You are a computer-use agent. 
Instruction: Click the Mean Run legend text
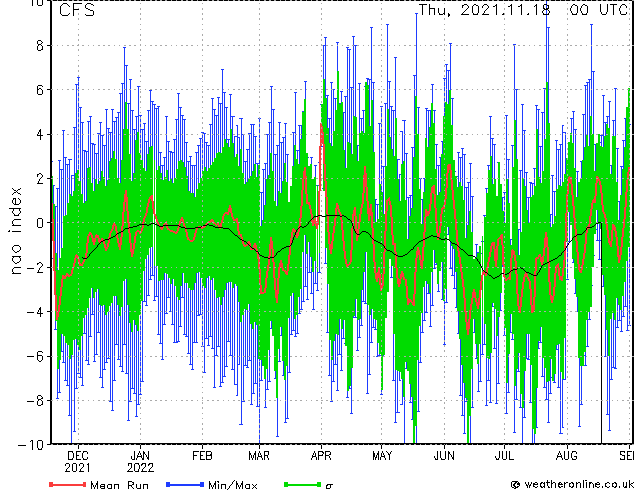tap(119, 485)
